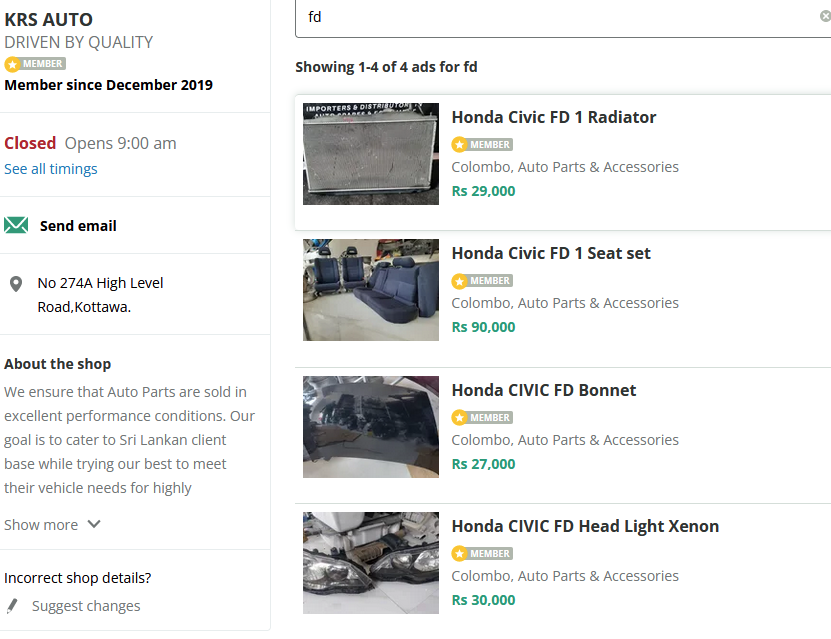Click the Rs 30,000 price
The height and width of the screenshot is (639, 831).
click(483, 600)
